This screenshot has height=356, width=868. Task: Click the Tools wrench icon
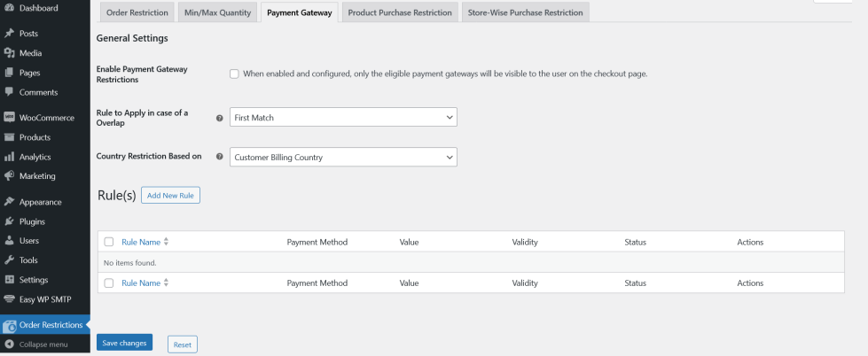point(9,260)
